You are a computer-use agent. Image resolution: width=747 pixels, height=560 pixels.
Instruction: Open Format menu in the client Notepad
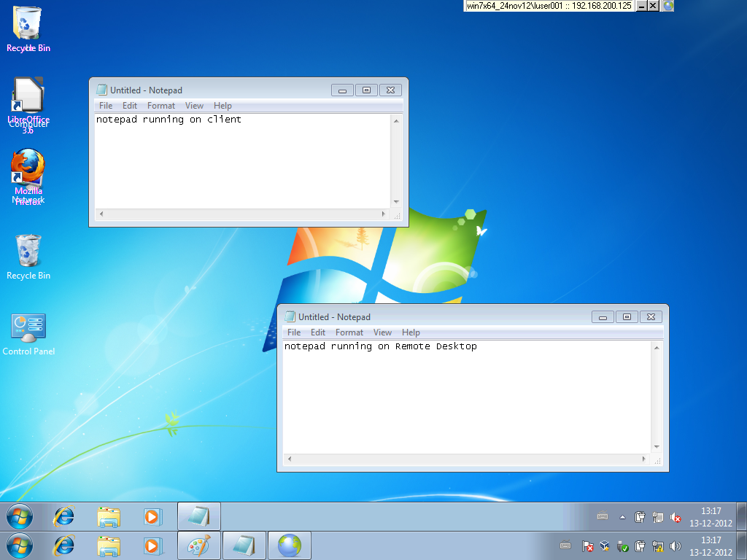pyautogui.click(x=161, y=106)
